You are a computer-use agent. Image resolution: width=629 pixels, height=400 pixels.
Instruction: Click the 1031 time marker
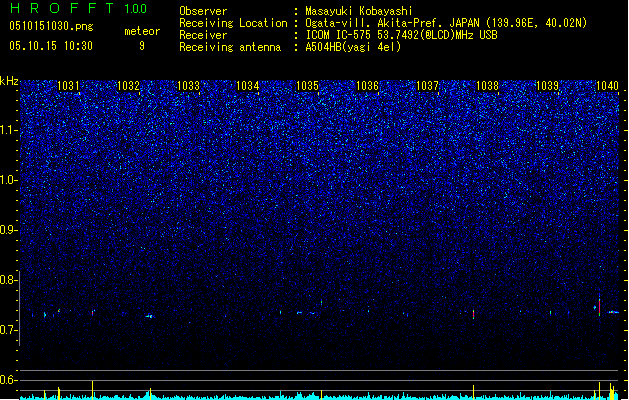pos(68,86)
